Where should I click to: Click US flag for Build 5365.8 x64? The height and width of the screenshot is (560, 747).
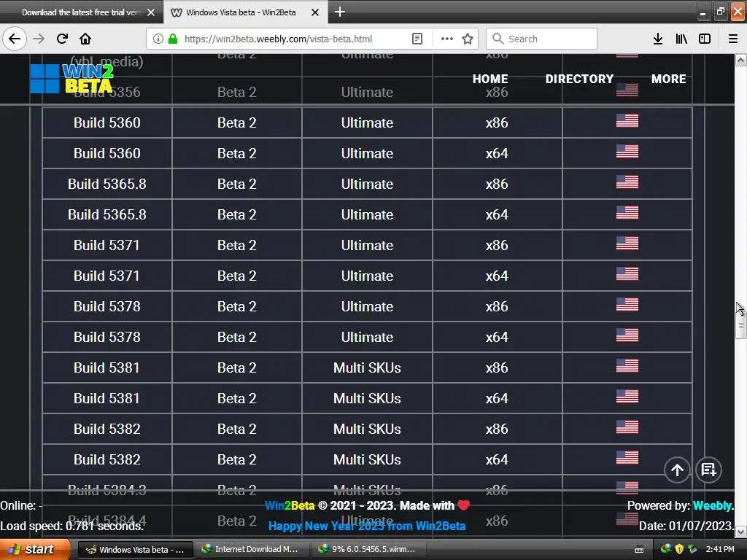coord(627,212)
